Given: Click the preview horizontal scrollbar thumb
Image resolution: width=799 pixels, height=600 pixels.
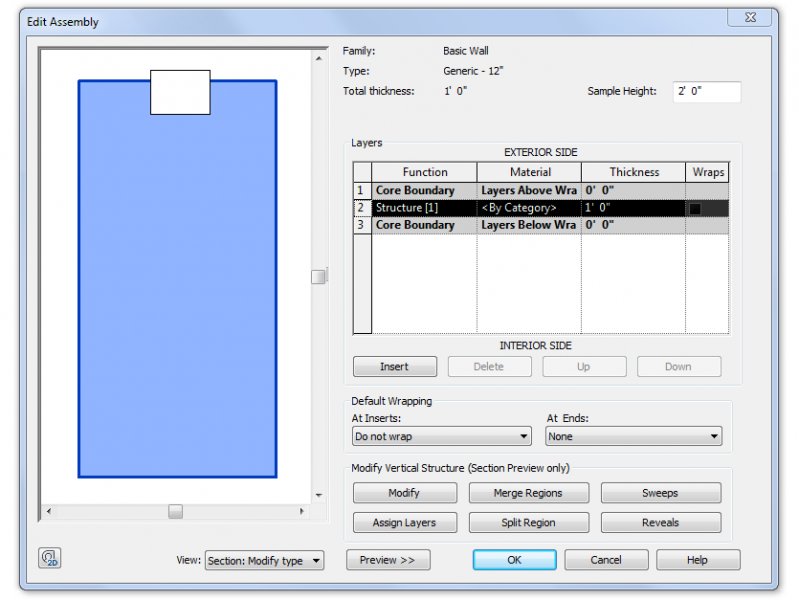Looking at the screenshot, I should (175, 511).
